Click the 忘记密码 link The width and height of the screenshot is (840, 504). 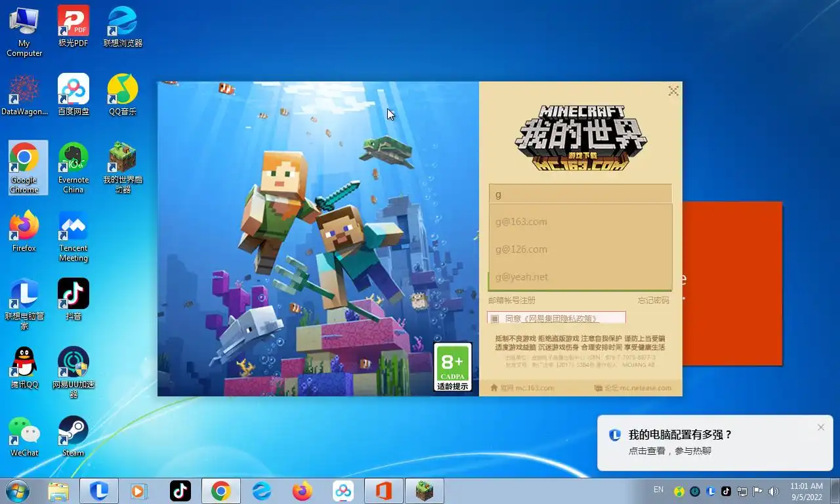[x=654, y=300]
